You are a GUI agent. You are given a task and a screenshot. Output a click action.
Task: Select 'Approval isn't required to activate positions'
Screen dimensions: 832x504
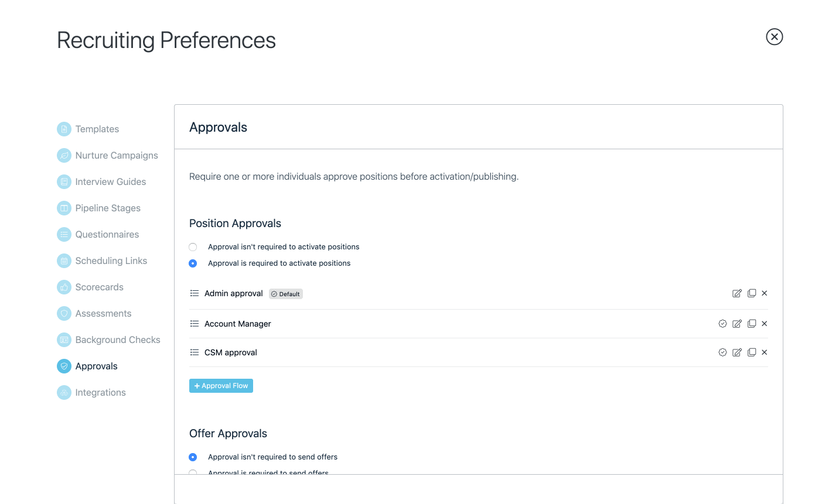tap(193, 247)
